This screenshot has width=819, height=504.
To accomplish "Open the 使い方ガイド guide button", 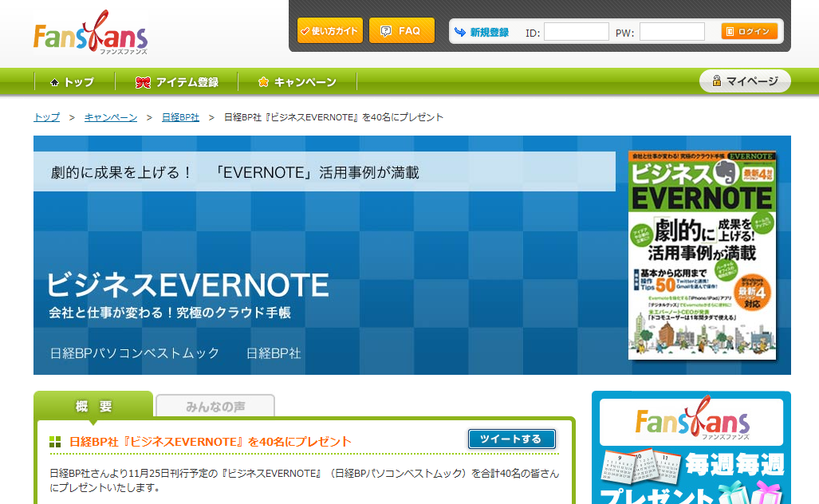I will click(x=329, y=31).
